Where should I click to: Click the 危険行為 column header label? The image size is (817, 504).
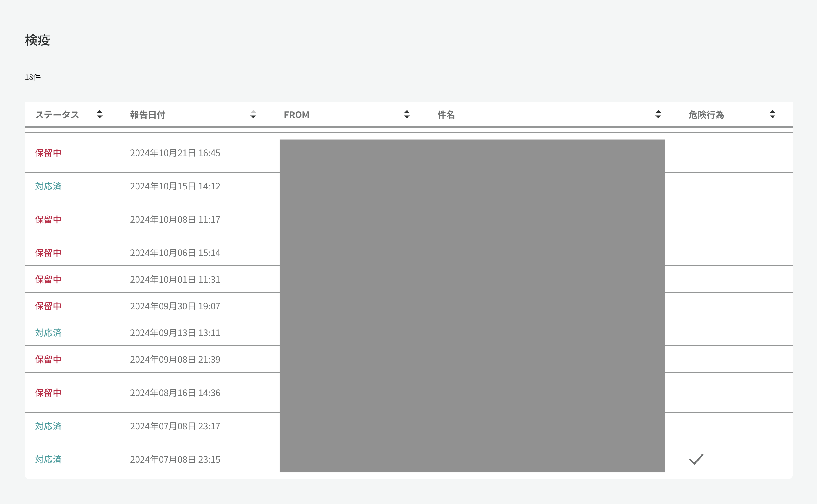(x=706, y=115)
